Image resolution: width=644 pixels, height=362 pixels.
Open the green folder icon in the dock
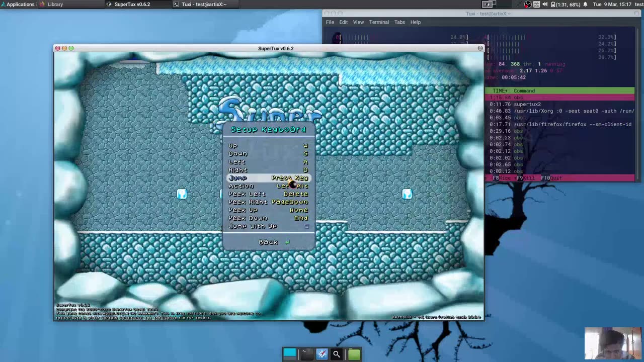coord(354,354)
